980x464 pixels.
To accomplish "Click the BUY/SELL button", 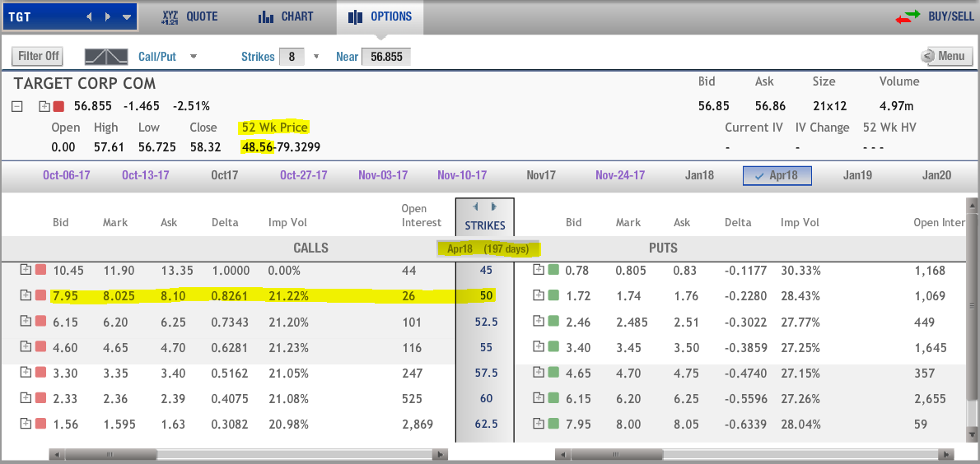I will click(950, 16).
